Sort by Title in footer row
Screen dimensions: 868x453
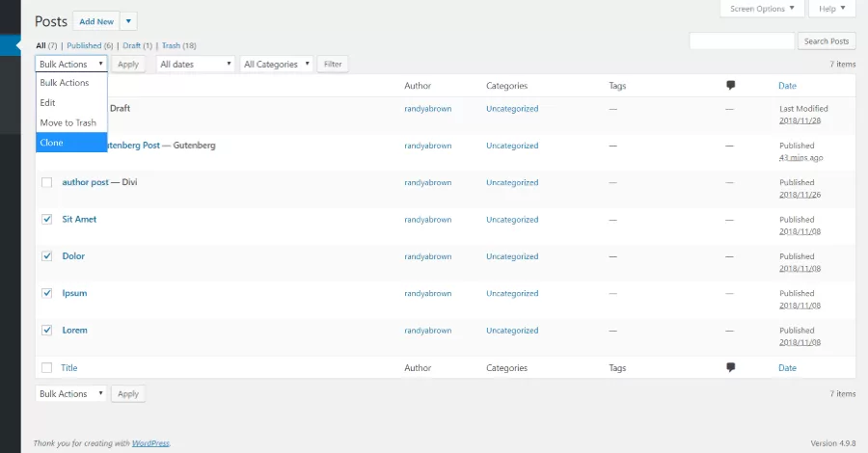point(68,368)
